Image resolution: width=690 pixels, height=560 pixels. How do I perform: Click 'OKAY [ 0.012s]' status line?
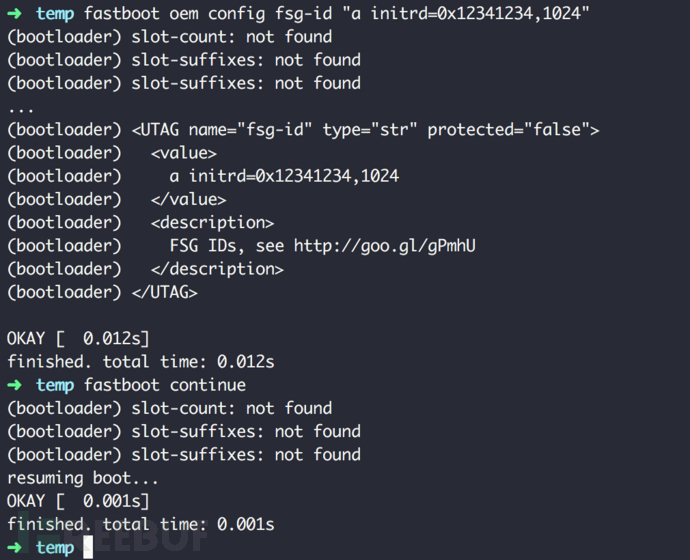coord(78,339)
